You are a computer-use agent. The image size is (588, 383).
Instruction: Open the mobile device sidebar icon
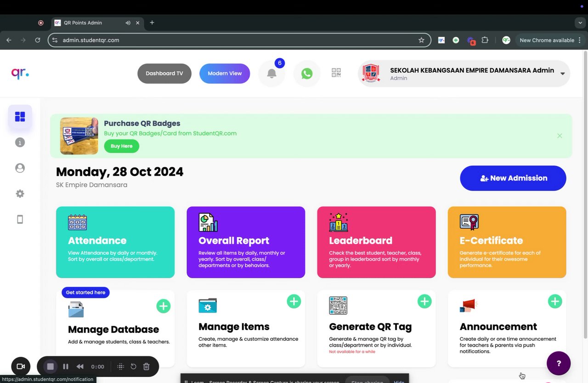pyautogui.click(x=20, y=219)
